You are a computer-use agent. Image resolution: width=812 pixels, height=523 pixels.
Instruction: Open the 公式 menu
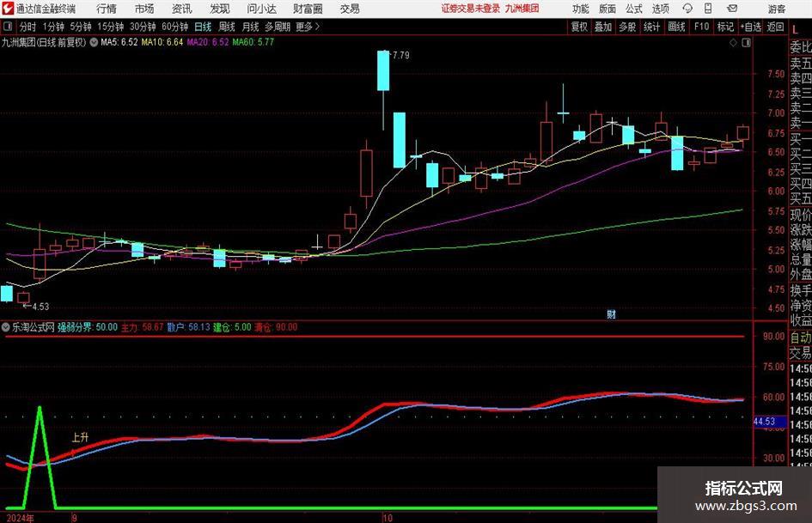tap(634, 9)
